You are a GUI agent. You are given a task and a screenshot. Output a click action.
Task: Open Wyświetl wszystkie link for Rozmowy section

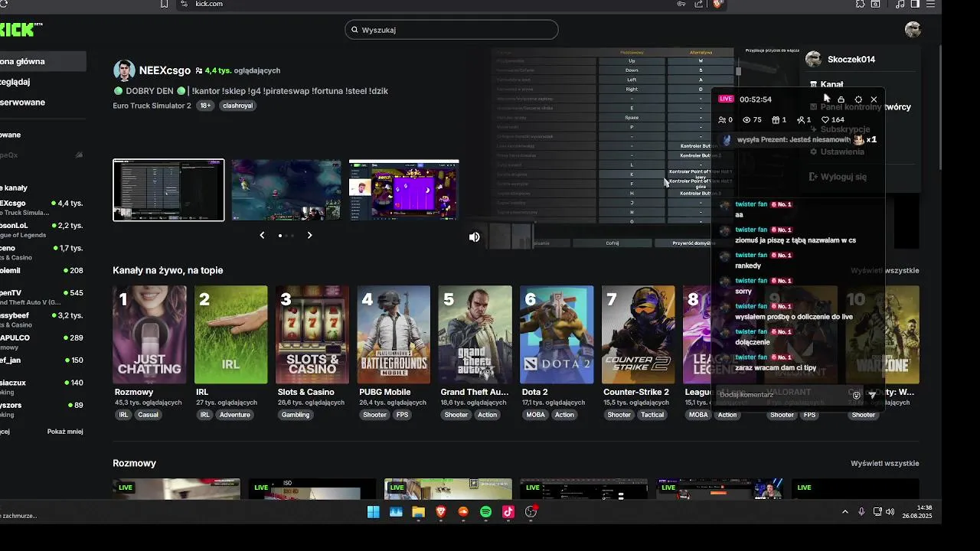point(884,463)
